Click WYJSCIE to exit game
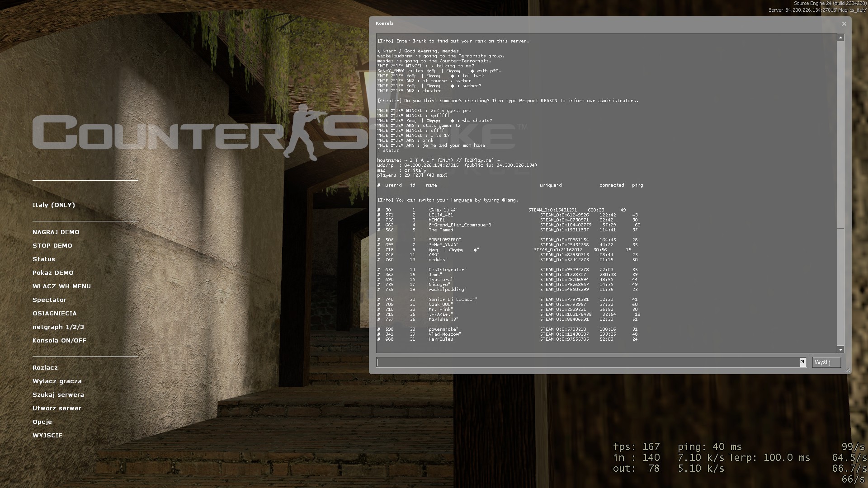The height and width of the screenshot is (488, 868). coord(47,436)
